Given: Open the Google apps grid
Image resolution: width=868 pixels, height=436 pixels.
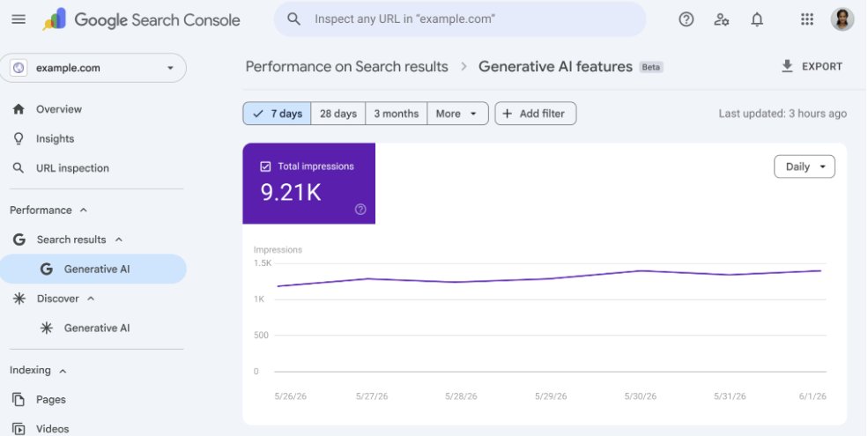Looking at the screenshot, I should tap(807, 19).
